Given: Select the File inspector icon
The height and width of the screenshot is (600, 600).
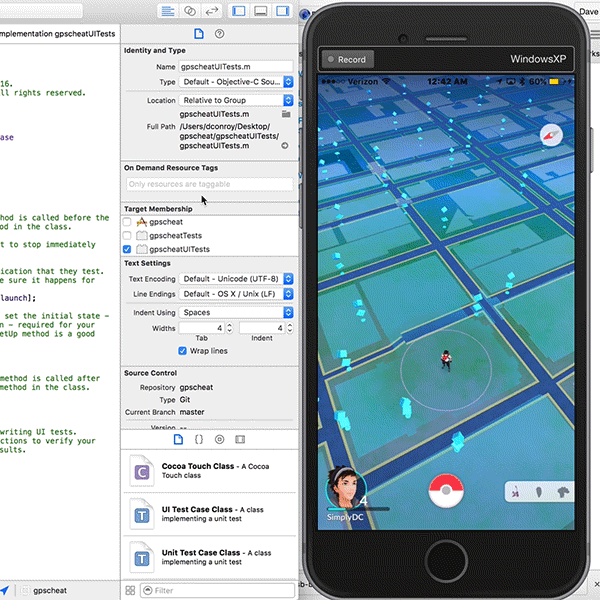Looking at the screenshot, I should click(x=199, y=34).
